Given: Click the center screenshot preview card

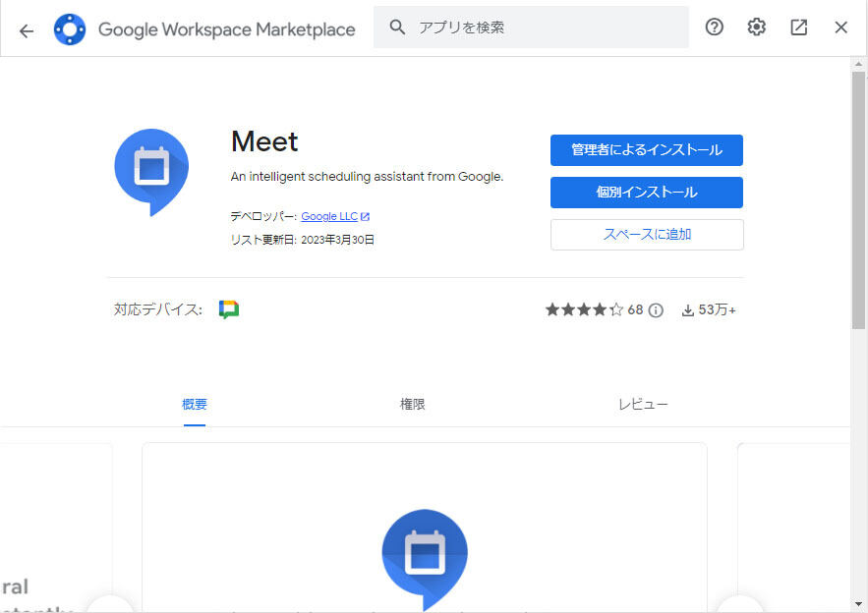Looking at the screenshot, I should tap(425, 528).
